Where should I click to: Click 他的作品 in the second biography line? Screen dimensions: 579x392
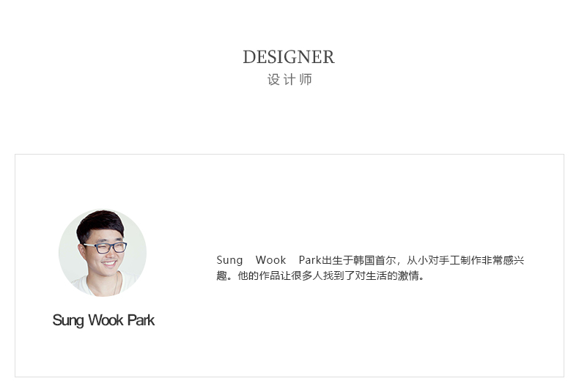[x=259, y=275]
